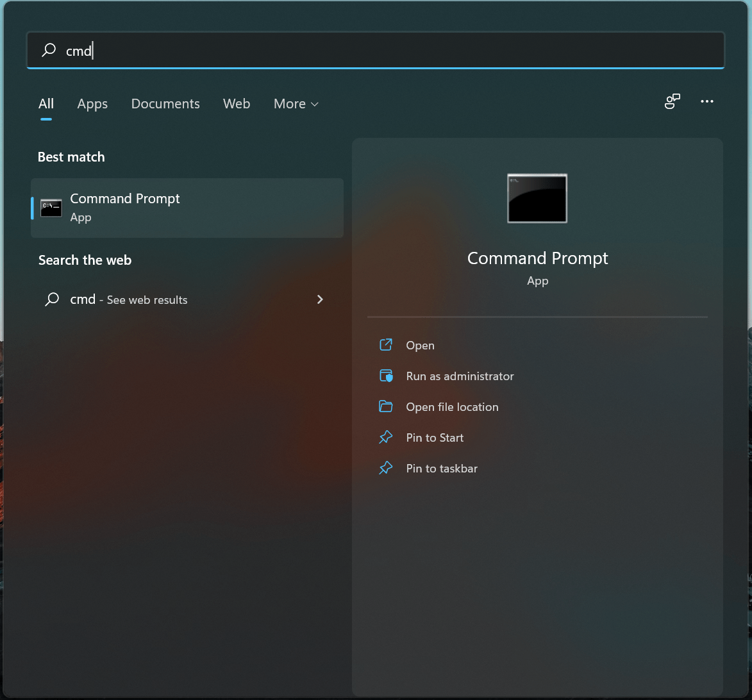
Task: Click the Run as administrator shield icon
Action: [x=385, y=376]
